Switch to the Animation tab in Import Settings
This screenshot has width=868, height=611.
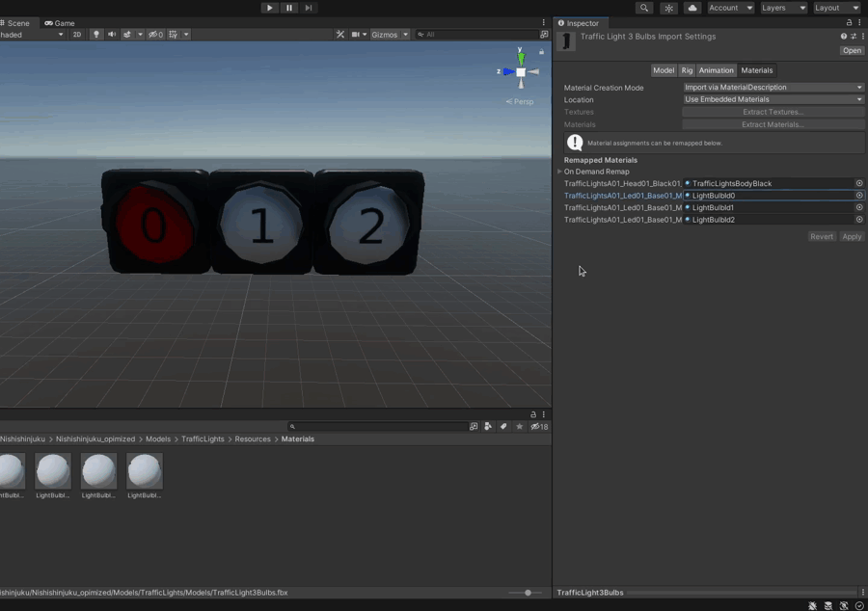(x=717, y=69)
